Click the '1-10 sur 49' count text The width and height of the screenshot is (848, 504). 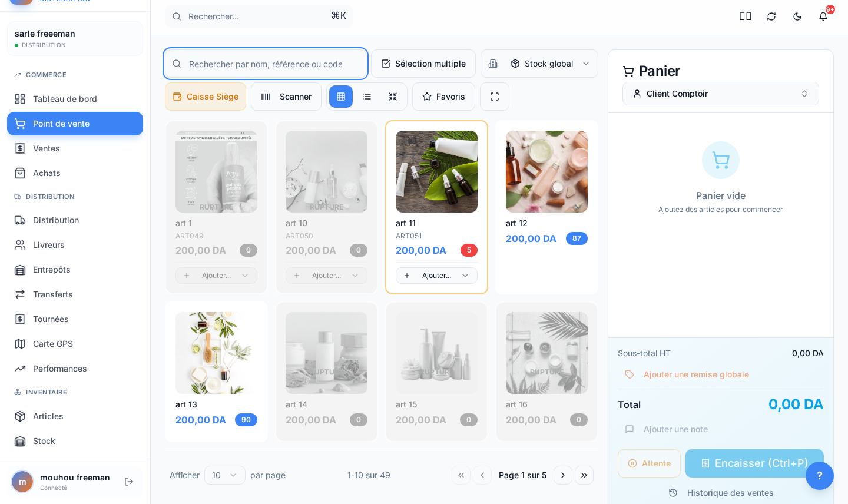pyautogui.click(x=369, y=475)
